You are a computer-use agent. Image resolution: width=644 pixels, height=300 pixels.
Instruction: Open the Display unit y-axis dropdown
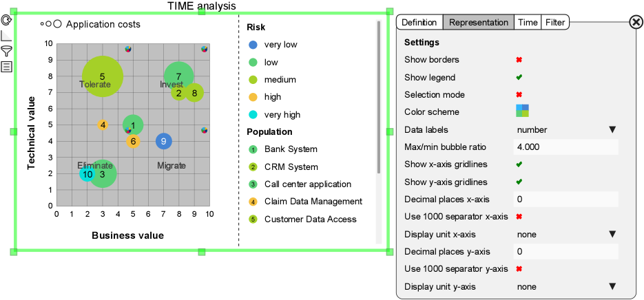tap(612, 286)
